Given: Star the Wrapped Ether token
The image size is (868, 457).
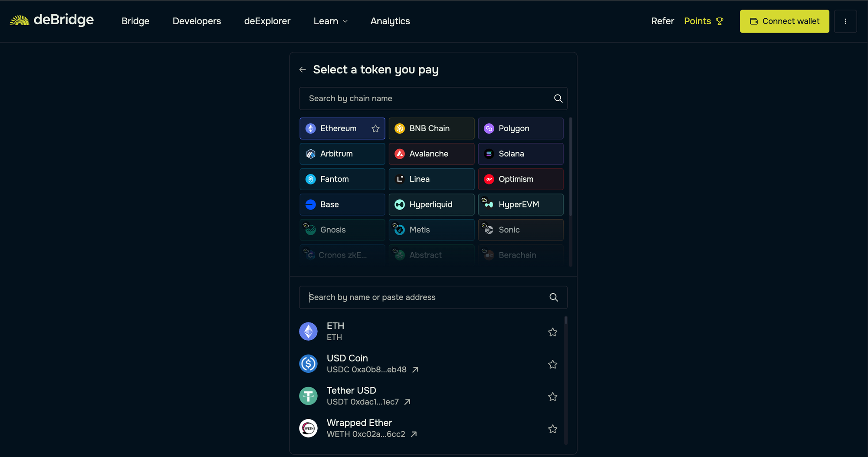Looking at the screenshot, I should pyautogui.click(x=552, y=429).
